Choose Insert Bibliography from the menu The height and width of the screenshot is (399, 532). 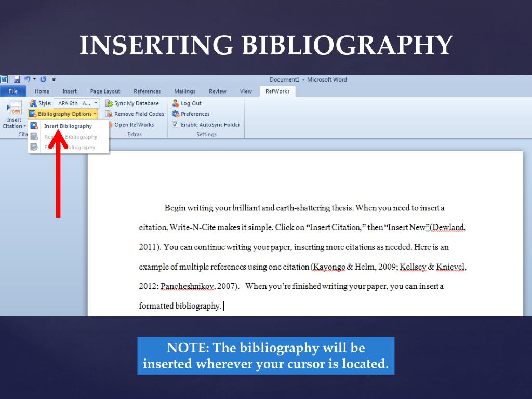(68, 126)
